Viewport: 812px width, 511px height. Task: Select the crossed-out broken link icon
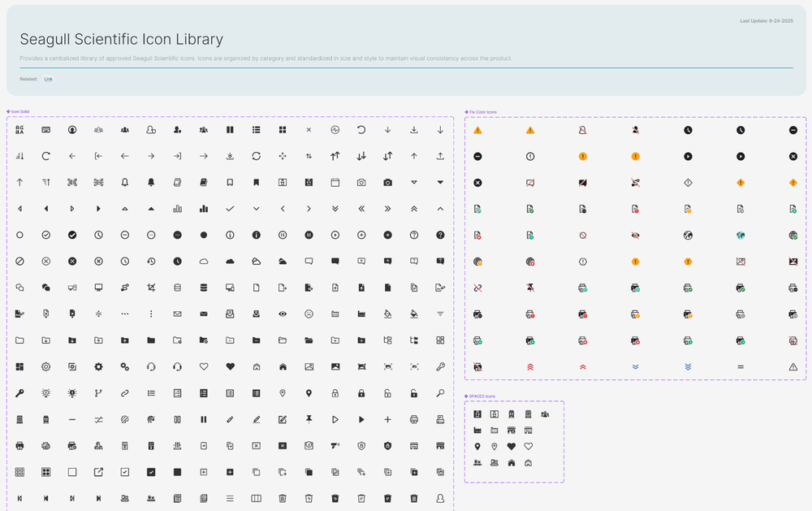478,288
